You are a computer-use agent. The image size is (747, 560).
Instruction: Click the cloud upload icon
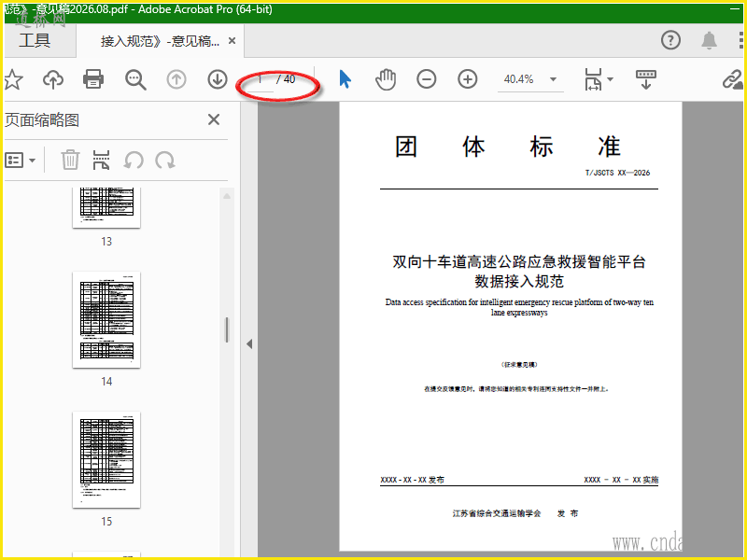[x=53, y=79]
